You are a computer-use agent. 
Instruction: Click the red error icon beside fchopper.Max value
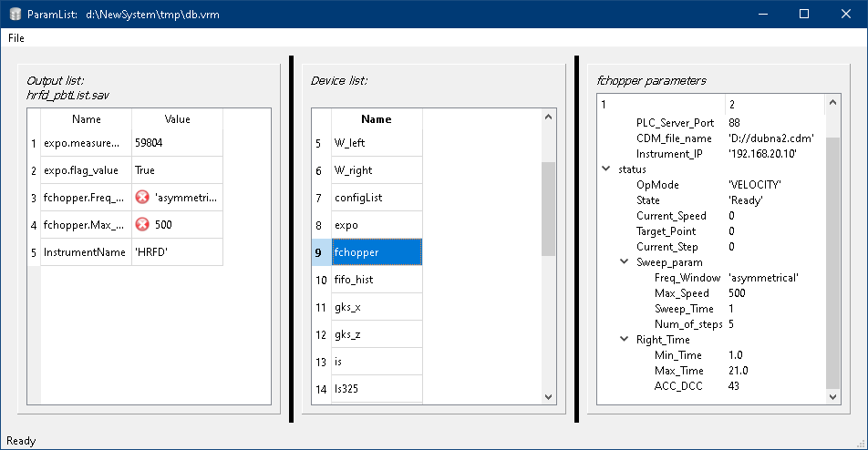point(141,225)
